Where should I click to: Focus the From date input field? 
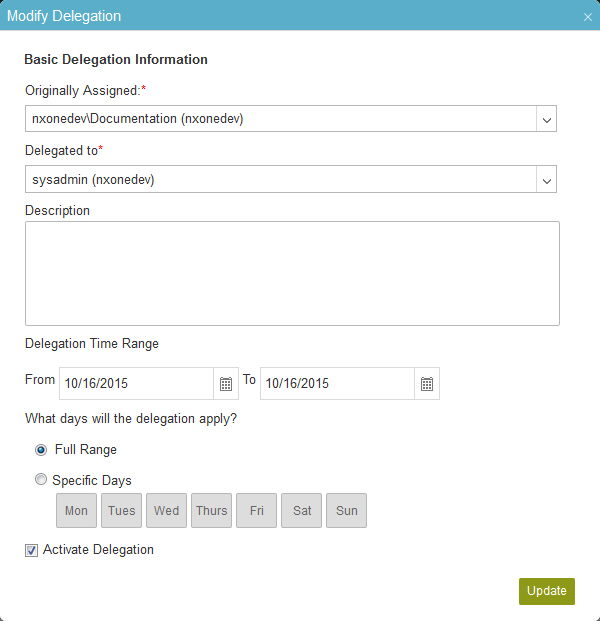(137, 383)
